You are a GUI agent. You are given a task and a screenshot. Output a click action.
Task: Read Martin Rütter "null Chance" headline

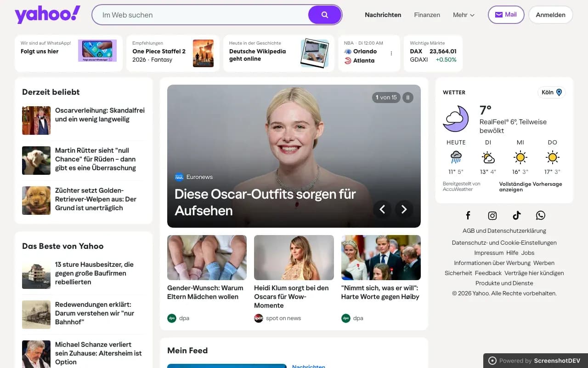(96, 159)
